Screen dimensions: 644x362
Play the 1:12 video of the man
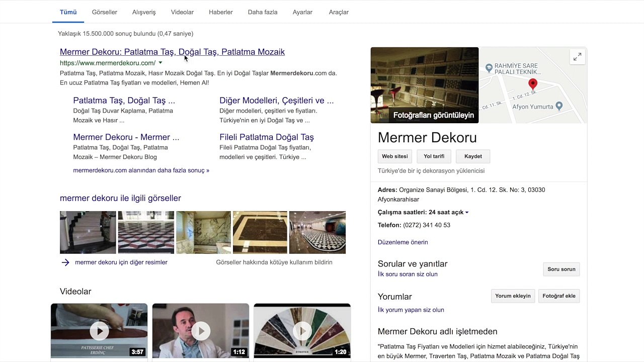pos(201,331)
